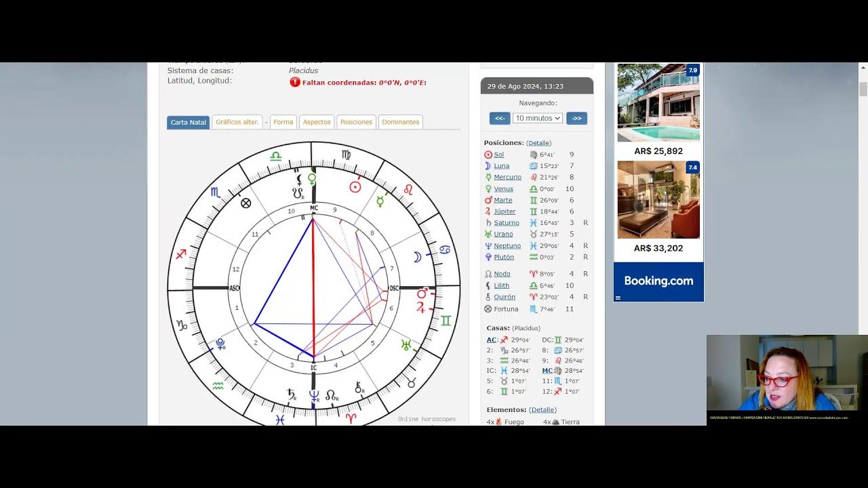Click the Fortuna wheel icon
Viewport: 868px width, 488px height.
(490, 308)
